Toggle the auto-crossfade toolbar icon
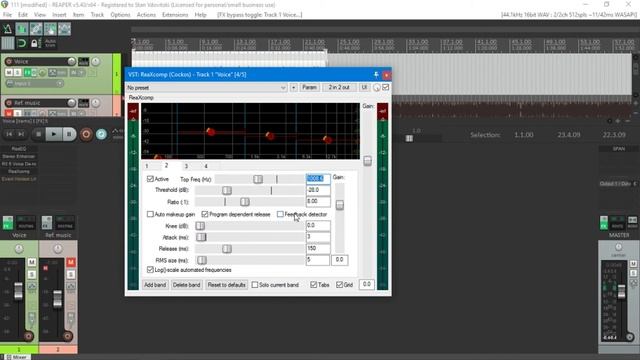 point(22,29)
